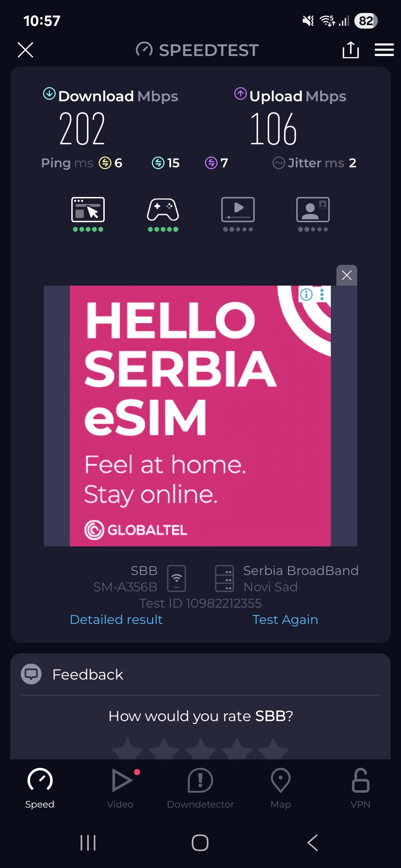Open the Hello Serbia eSIM advertisement
The width and height of the screenshot is (401, 868).
click(200, 416)
